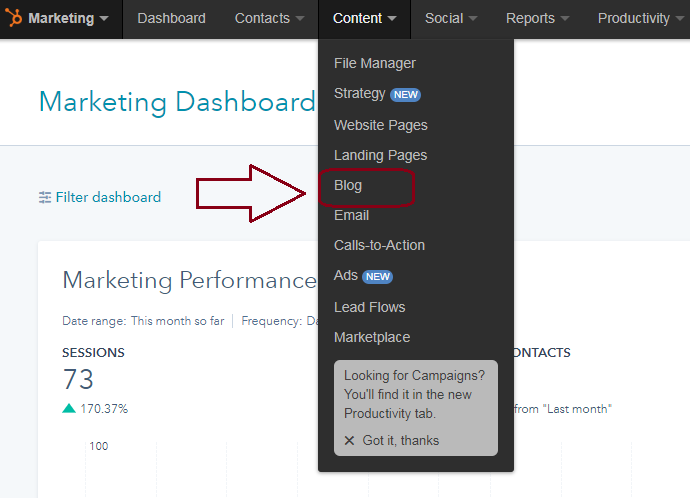
Task: Click the NEW badge beside Strategy
Action: click(x=405, y=95)
